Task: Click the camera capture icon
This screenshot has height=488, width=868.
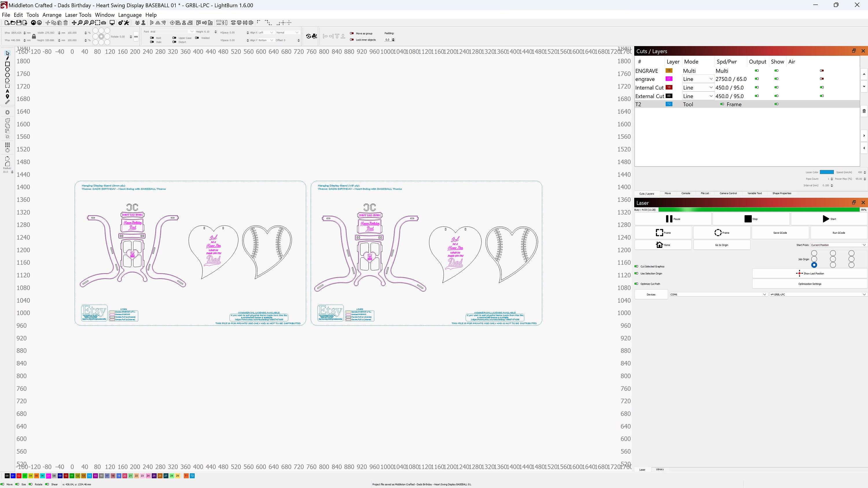Action: [x=104, y=23]
